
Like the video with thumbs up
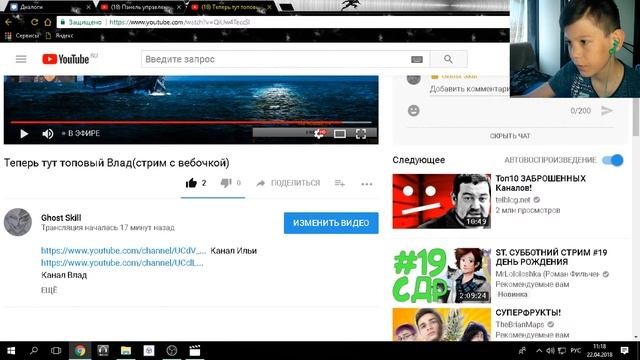(191, 183)
